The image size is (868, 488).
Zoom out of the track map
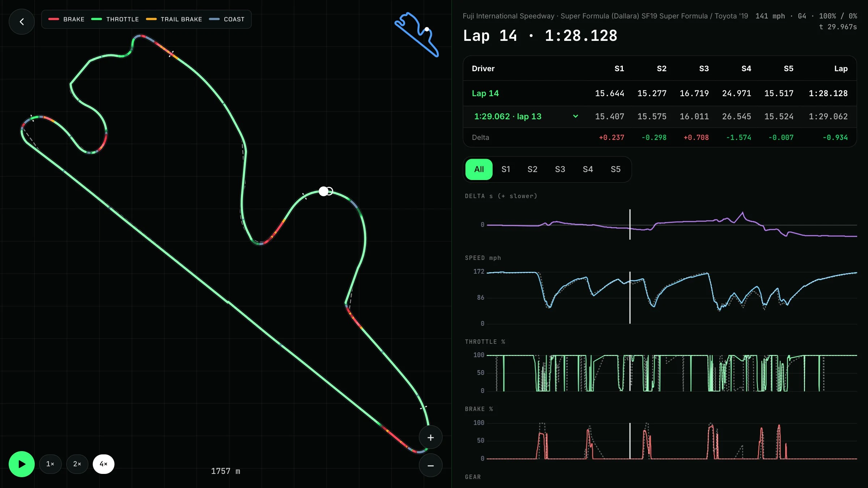430,466
